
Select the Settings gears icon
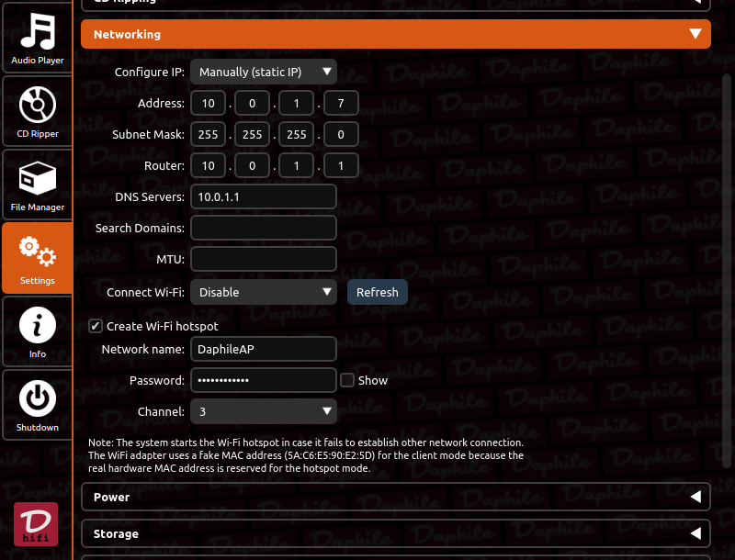(x=38, y=252)
